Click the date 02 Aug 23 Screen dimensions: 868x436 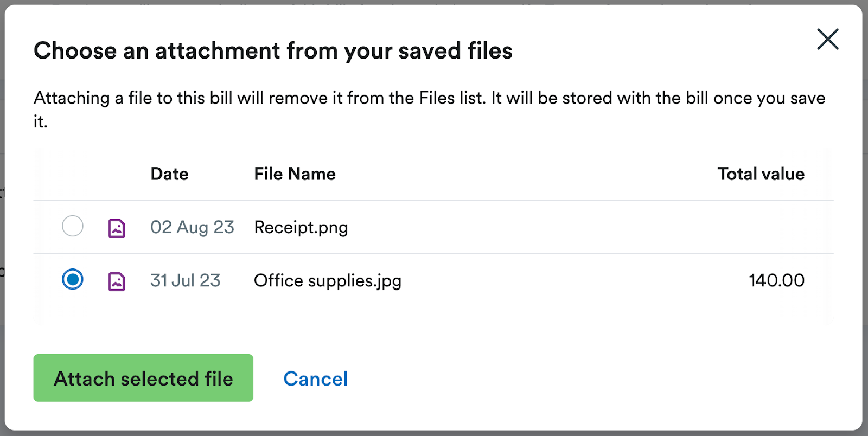click(192, 227)
